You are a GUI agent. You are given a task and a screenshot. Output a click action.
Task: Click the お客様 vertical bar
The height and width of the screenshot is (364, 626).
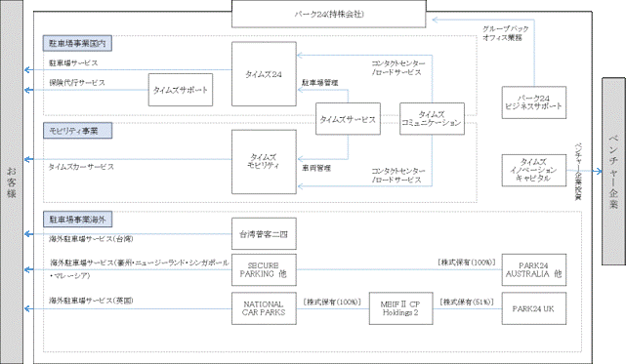click(11, 182)
